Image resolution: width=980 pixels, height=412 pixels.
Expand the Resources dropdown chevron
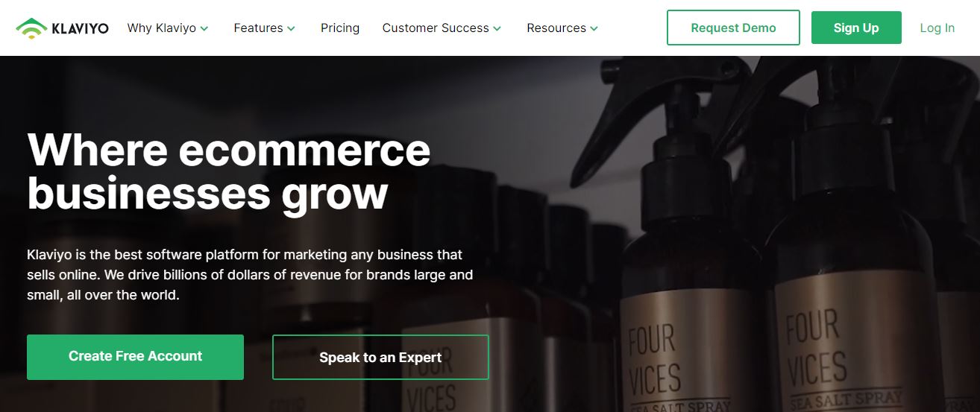(x=594, y=29)
